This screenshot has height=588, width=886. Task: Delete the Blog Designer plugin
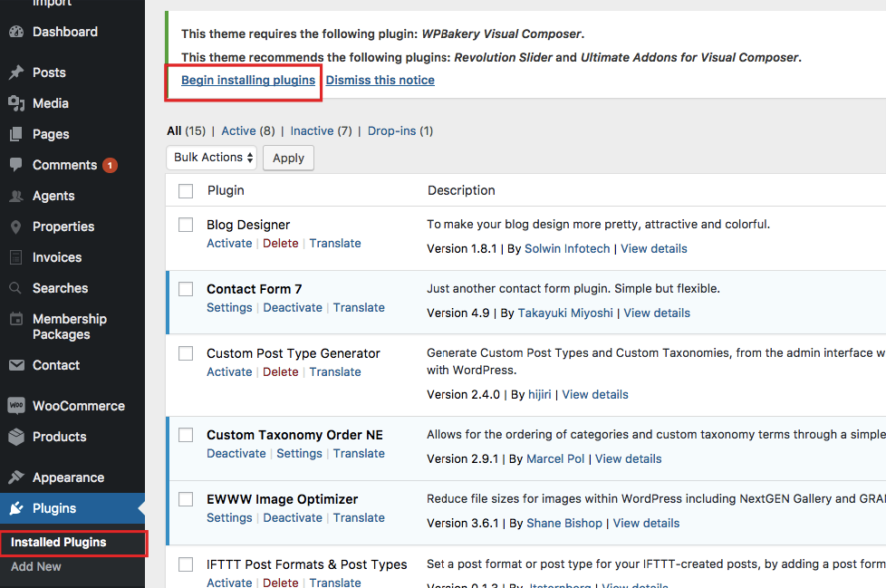point(280,243)
